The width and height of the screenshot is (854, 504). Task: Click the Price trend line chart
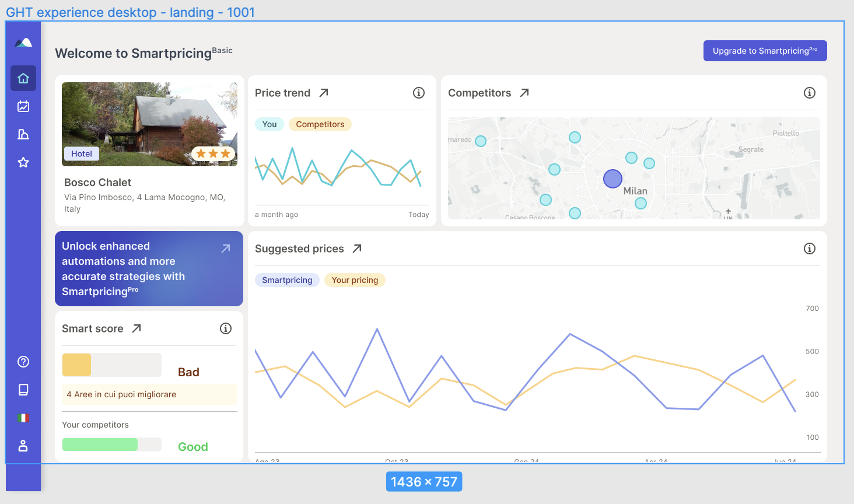coord(338,166)
